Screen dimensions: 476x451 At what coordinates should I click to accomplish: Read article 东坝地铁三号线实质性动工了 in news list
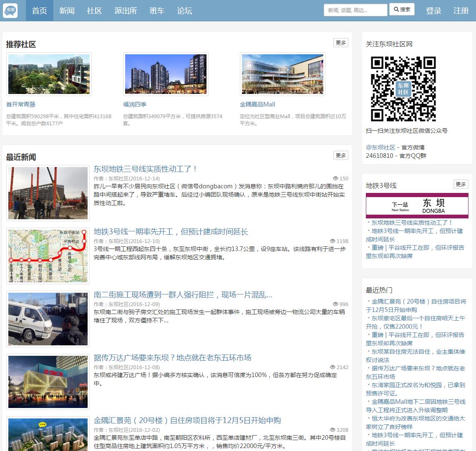coord(145,169)
